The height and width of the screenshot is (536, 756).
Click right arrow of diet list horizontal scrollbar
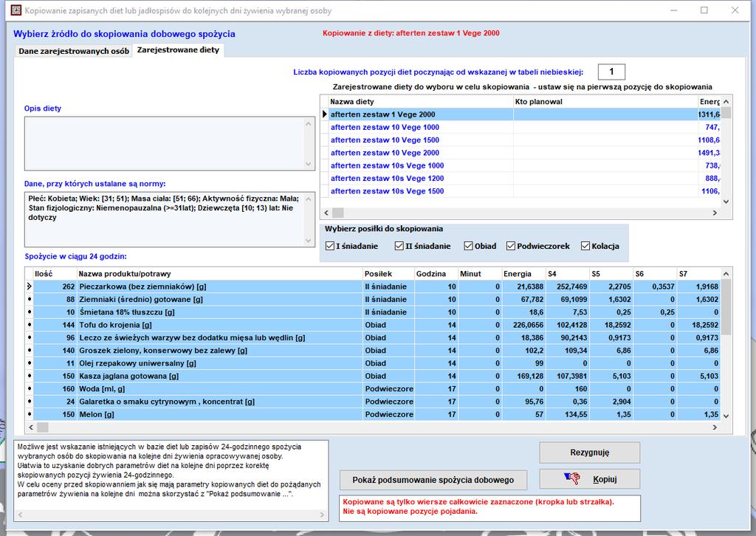(x=715, y=213)
